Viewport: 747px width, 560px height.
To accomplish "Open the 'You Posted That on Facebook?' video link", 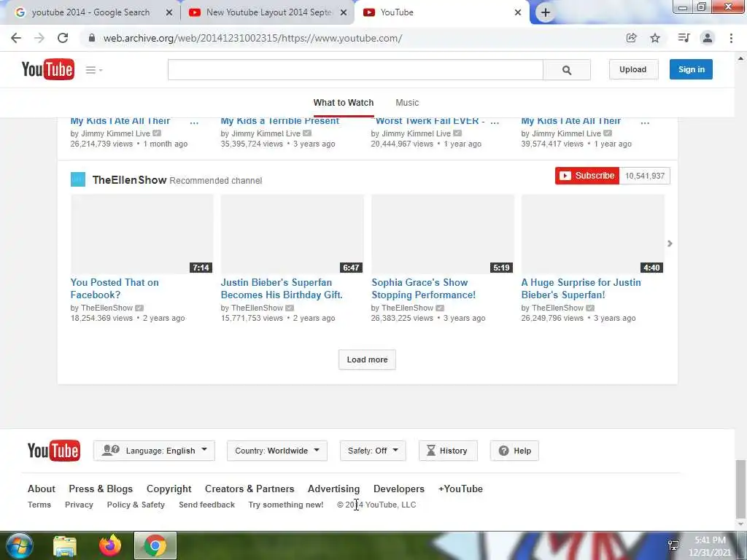I will click(x=115, y=289).
